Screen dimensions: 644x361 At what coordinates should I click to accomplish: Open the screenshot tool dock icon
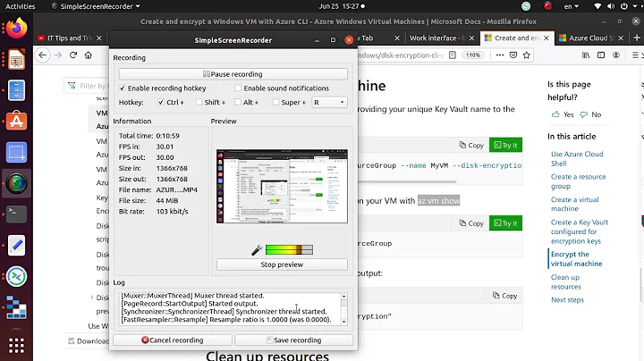(16, 152)
